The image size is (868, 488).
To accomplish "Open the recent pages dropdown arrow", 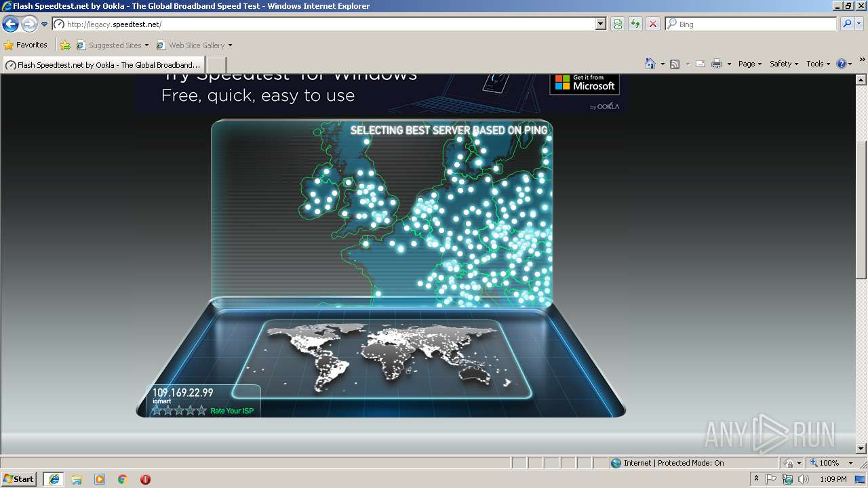I will (44, 24).
